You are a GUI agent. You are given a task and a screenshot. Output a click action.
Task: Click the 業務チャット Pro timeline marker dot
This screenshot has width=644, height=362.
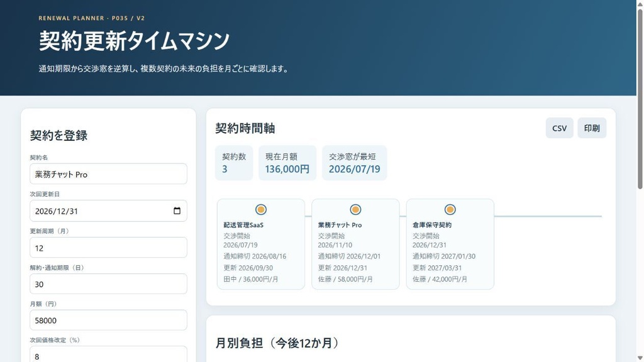[355, 210]
